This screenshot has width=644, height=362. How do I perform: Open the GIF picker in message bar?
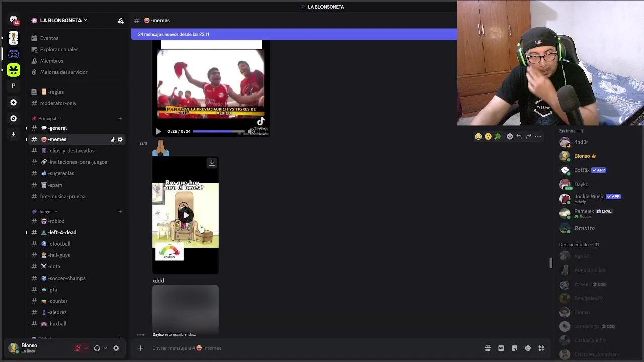[501, 348]
